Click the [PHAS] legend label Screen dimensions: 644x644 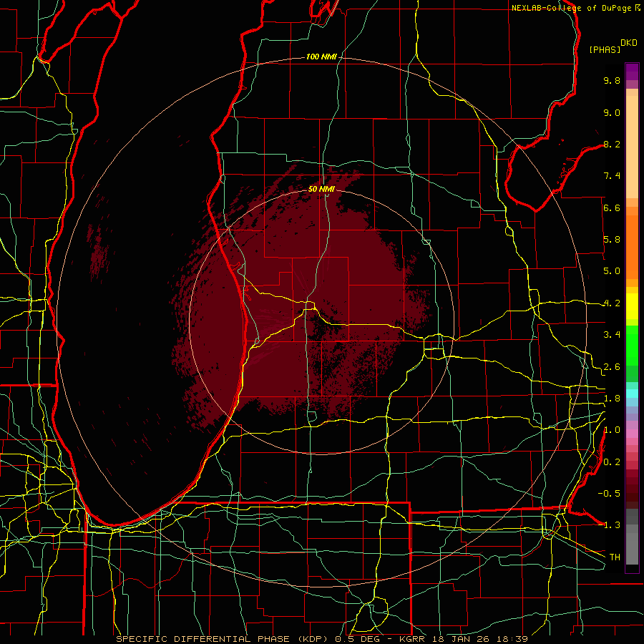(x=605, y=49)
